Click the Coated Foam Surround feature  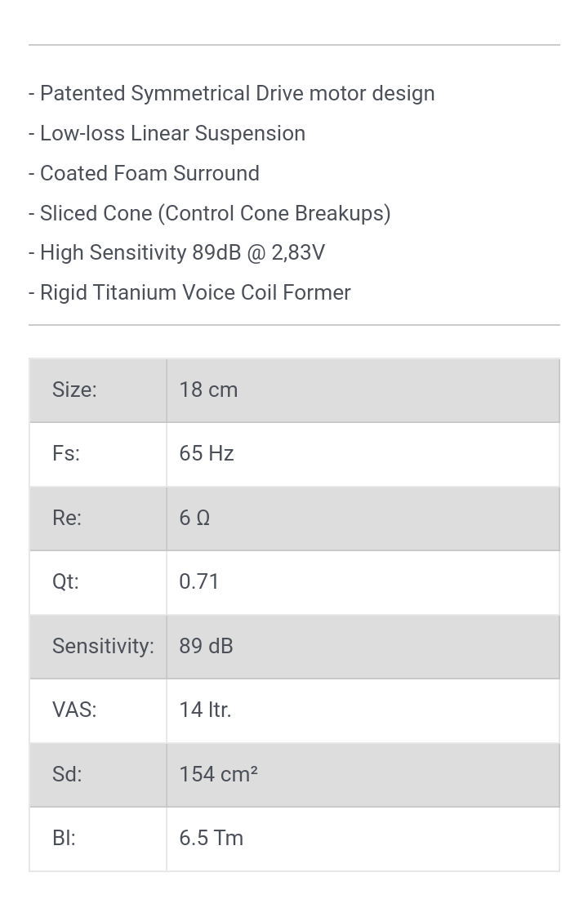pyautogui.click(x=144, y=173)
